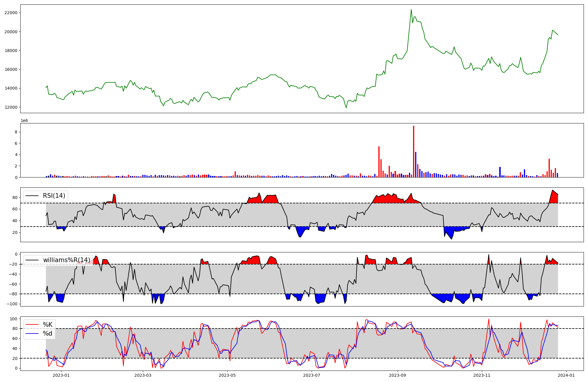This screenshot has height=382, width=588.
Task: Select the 2023-09 date axis label
Action: click(397, 375)
